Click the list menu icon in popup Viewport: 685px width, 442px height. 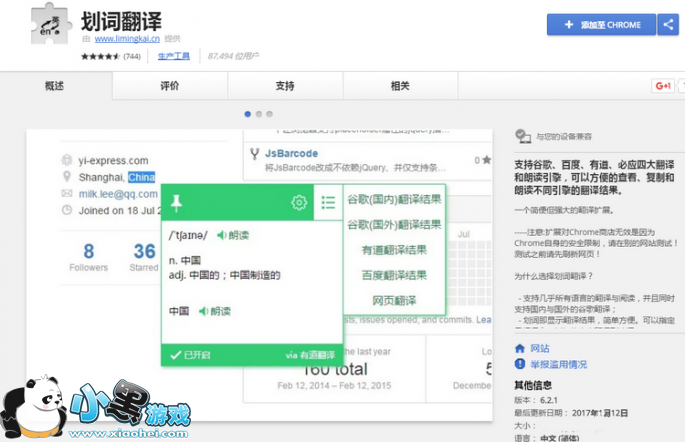[x=328, y=203]
